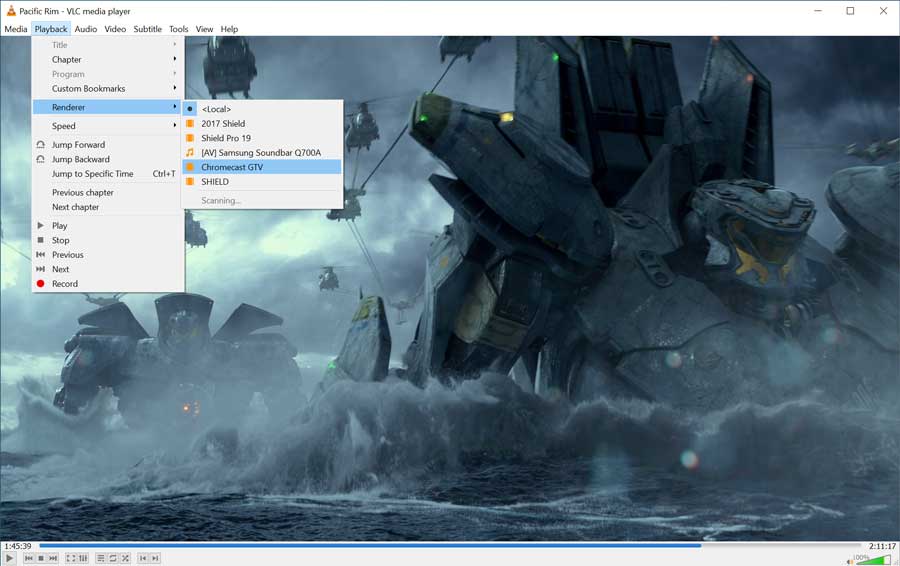
Task: Close the VLC media player window
Action: click(x=883, y=10)
